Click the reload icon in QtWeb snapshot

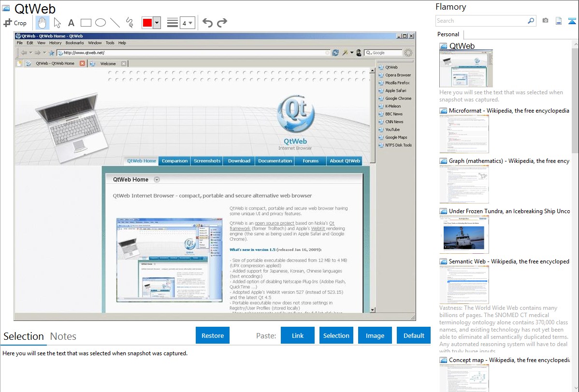[335, 53]
